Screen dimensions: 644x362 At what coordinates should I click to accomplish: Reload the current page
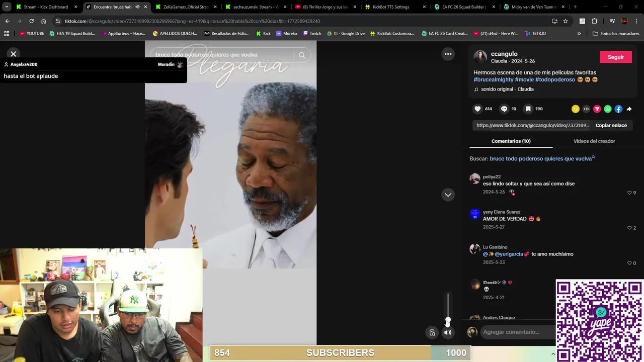[x=31, y=21]
